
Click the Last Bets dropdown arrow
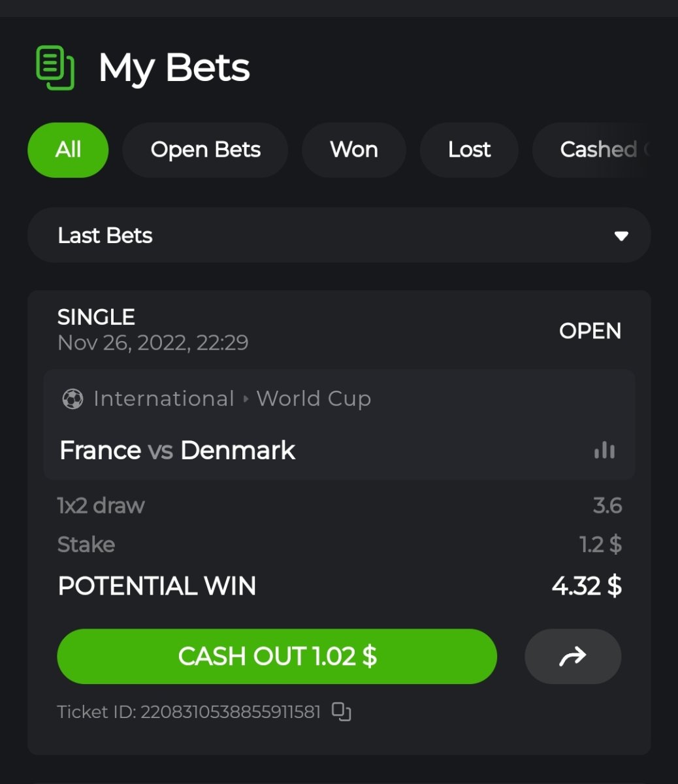click(x=621, y=236)
